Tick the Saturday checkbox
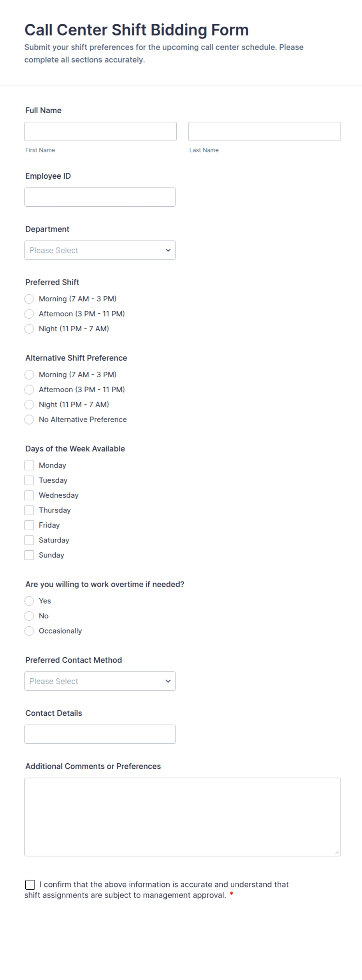Screen dimensions: 362x980 click(x=29, y=540)
